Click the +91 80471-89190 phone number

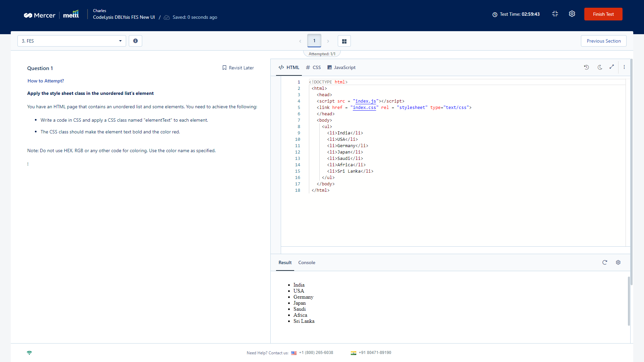[375, 353]
